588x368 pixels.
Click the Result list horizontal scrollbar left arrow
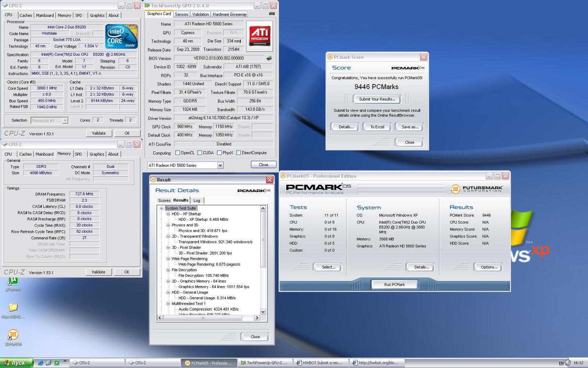tap(160, 318)
